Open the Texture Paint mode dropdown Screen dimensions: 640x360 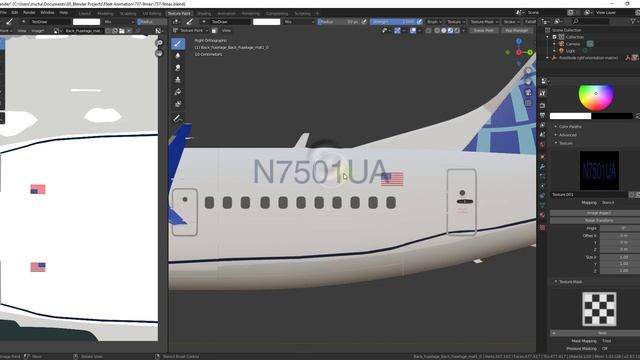pos(191,31)
